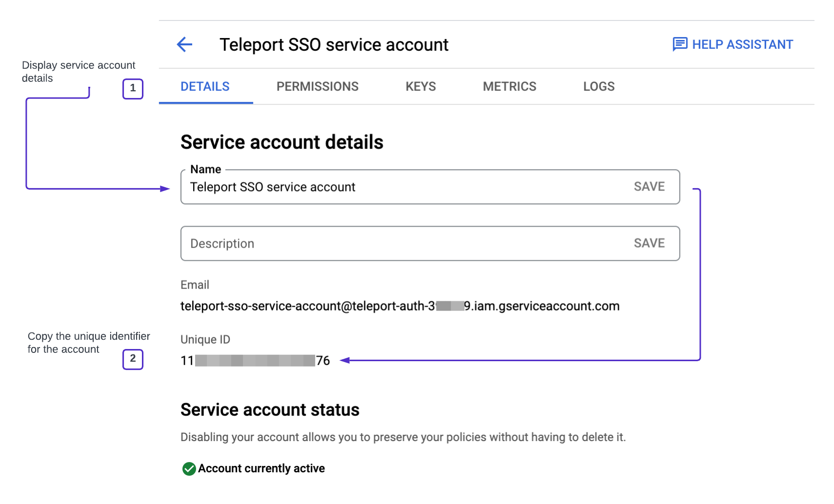Screen dimensions: 834x504
Task: Select the Unique ID value text
Action: click(x=254, y=361)
